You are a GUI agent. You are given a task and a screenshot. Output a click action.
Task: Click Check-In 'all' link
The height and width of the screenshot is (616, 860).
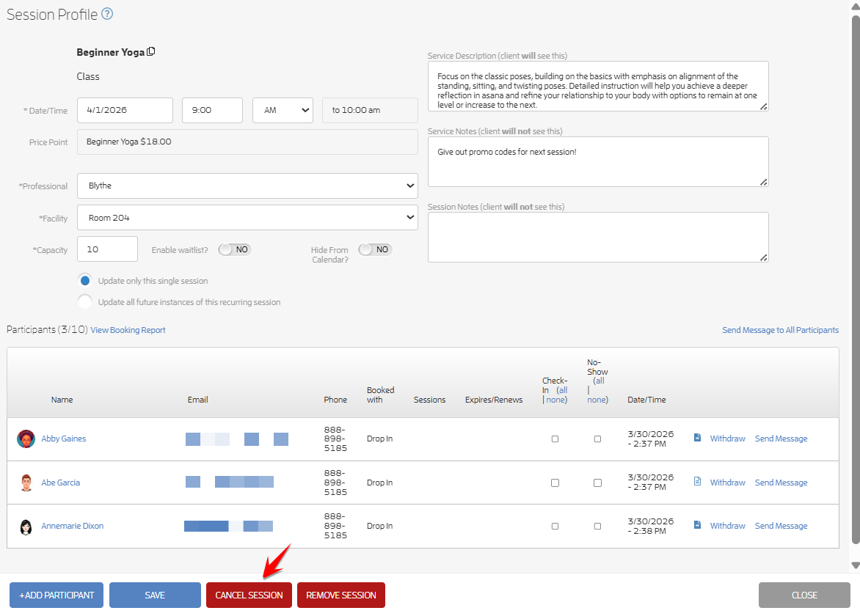pos(564,390)
